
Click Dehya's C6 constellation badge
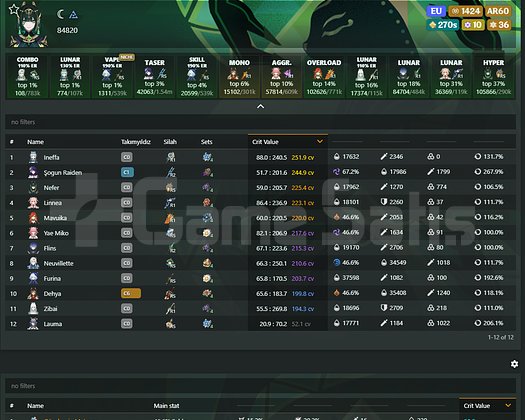click(x=131, y=293)
